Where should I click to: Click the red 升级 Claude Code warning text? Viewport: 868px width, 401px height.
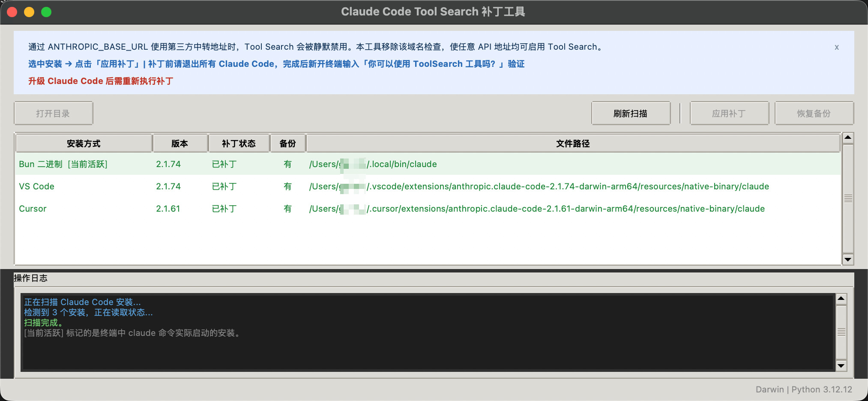[x=101, y=81]
